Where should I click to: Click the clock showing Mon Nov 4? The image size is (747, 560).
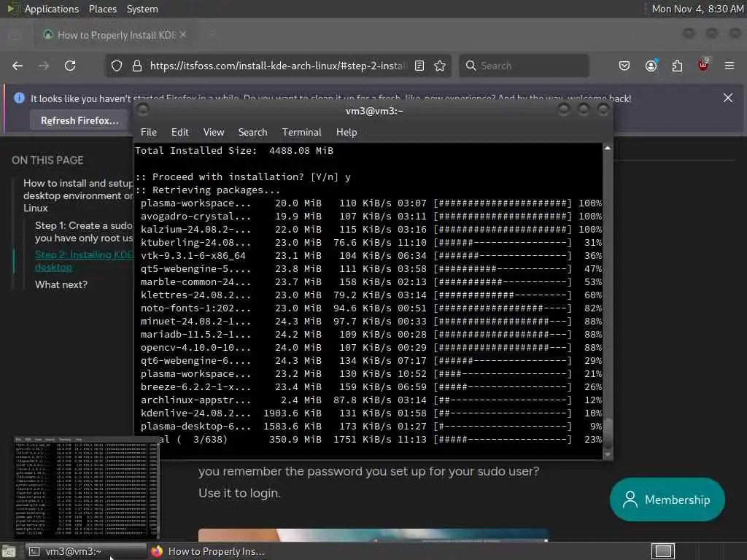[x=697, y=9]
